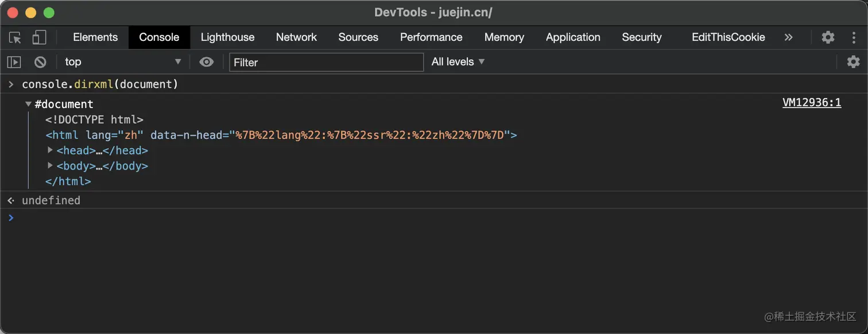Maximize DevTools window with green button
Screen dimensions: 868x334
(49, 13)
